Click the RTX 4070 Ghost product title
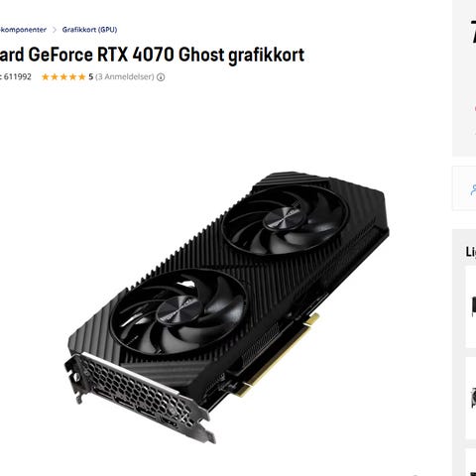The width and height of the screenshot is (476, 476). [x=152, y=55]
